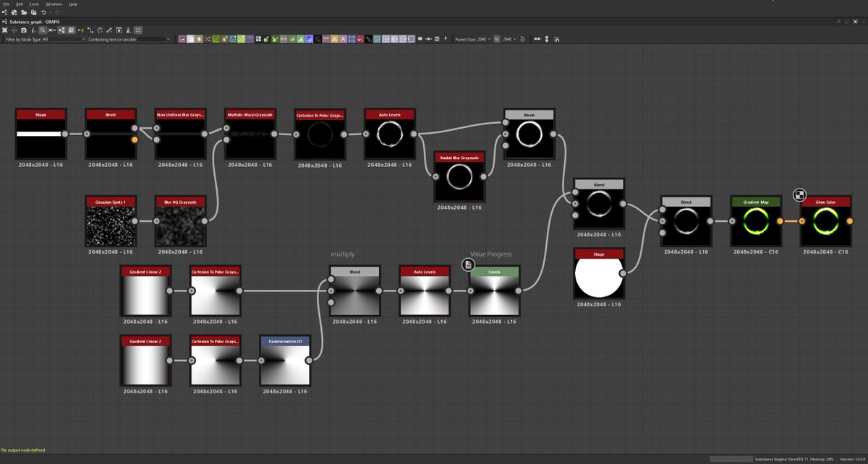The height and width of the screenshot is (464, 868).
Task: Open the Parent Size 2048 dropdown
Action: point(482,38)
